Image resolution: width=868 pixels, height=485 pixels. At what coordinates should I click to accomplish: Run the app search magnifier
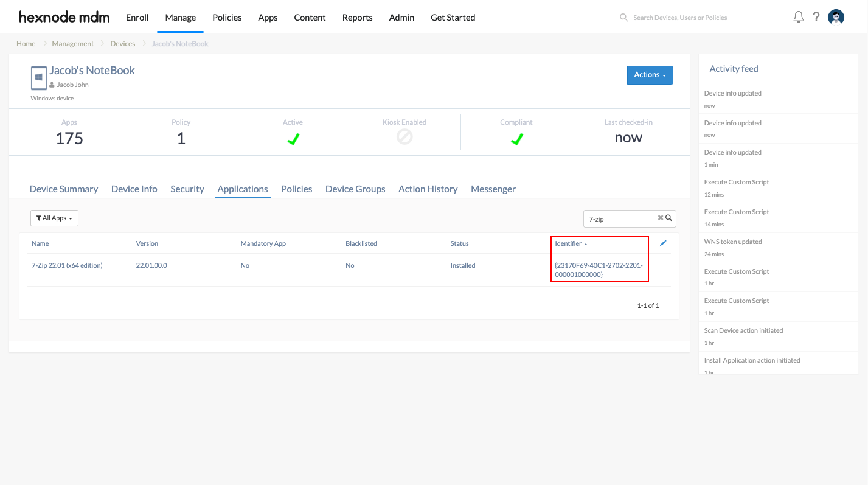pos(668,218)
